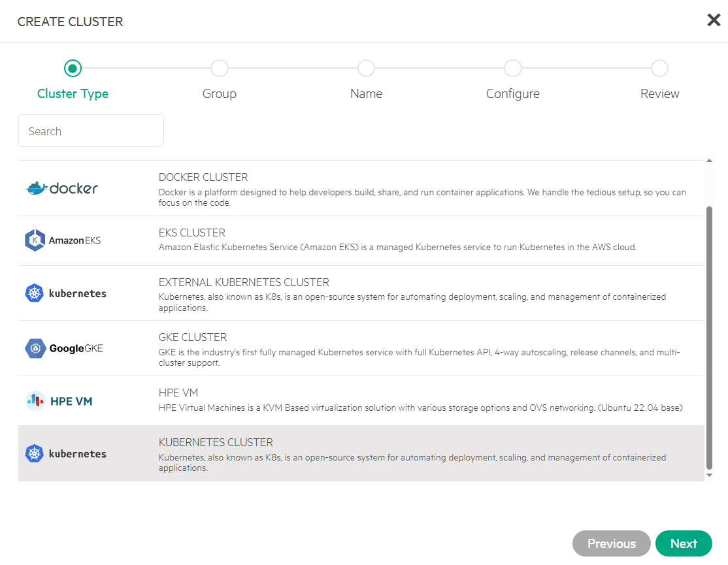Select the Group step circle
This screenshot has height=565, width=728.
[220, 68]
